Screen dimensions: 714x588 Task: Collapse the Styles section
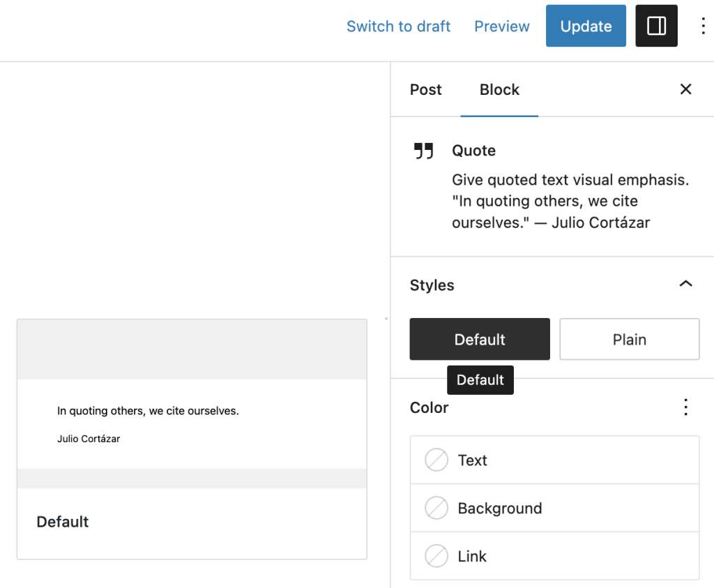[x=685, y=284]
